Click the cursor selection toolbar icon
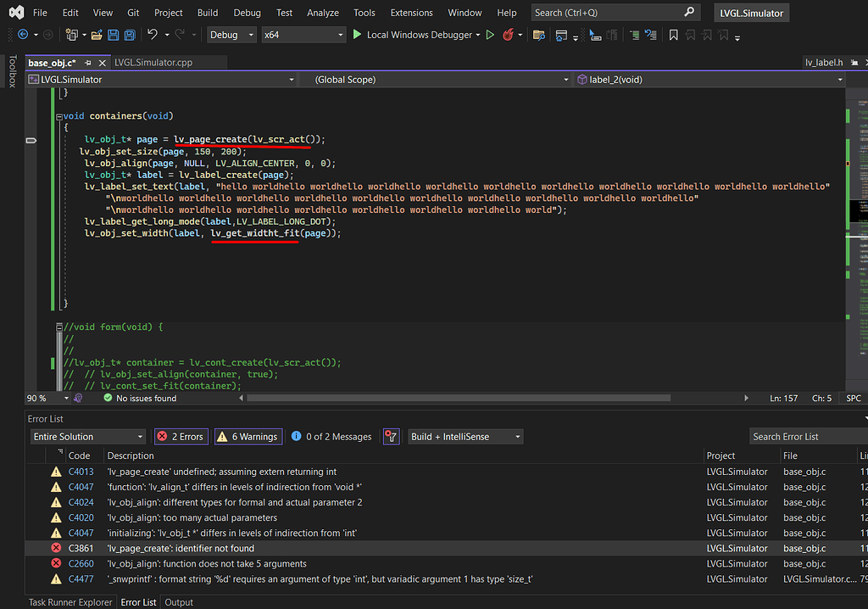 (595, 36)
